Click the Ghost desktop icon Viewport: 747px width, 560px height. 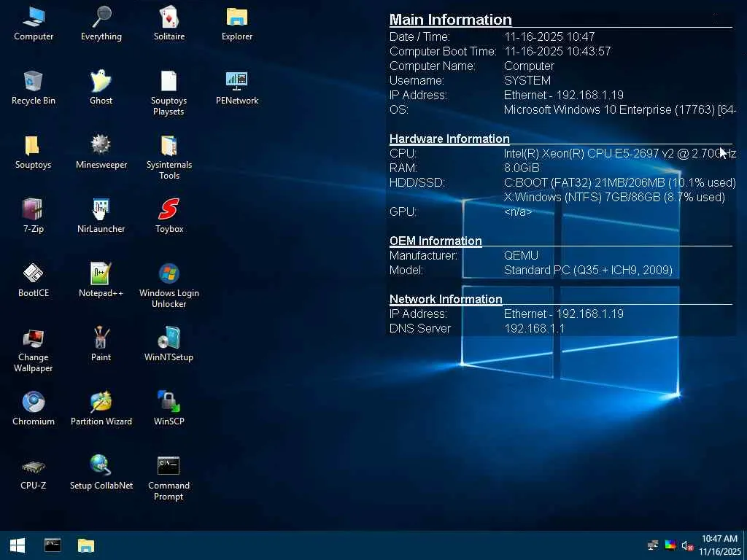101,88
